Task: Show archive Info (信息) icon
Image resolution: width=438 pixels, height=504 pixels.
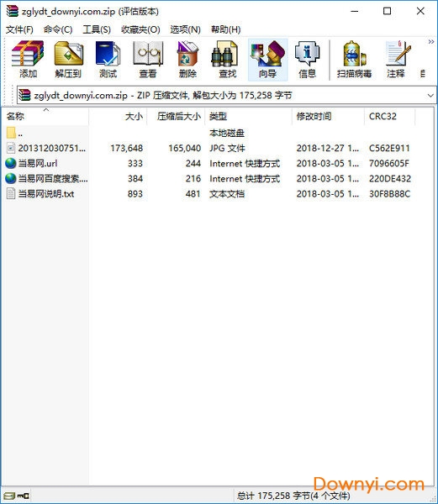Action: click(308, 59)
